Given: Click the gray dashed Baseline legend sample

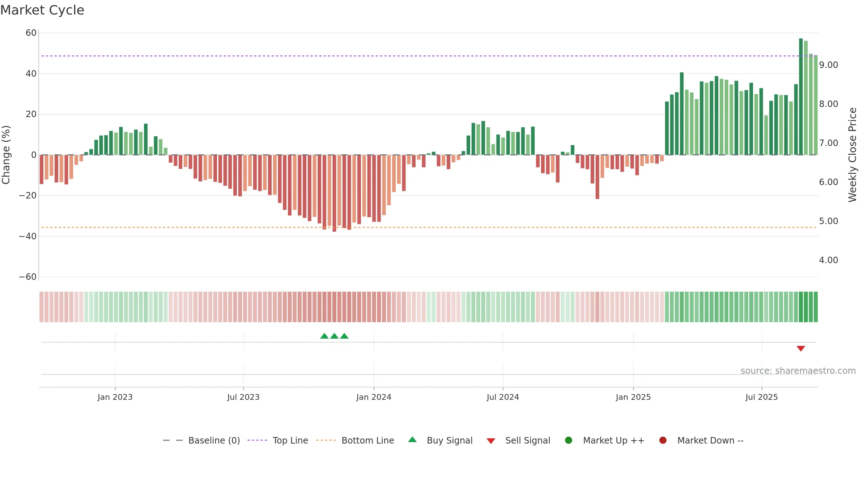Looking at the screenshot, I should [173, 440].
